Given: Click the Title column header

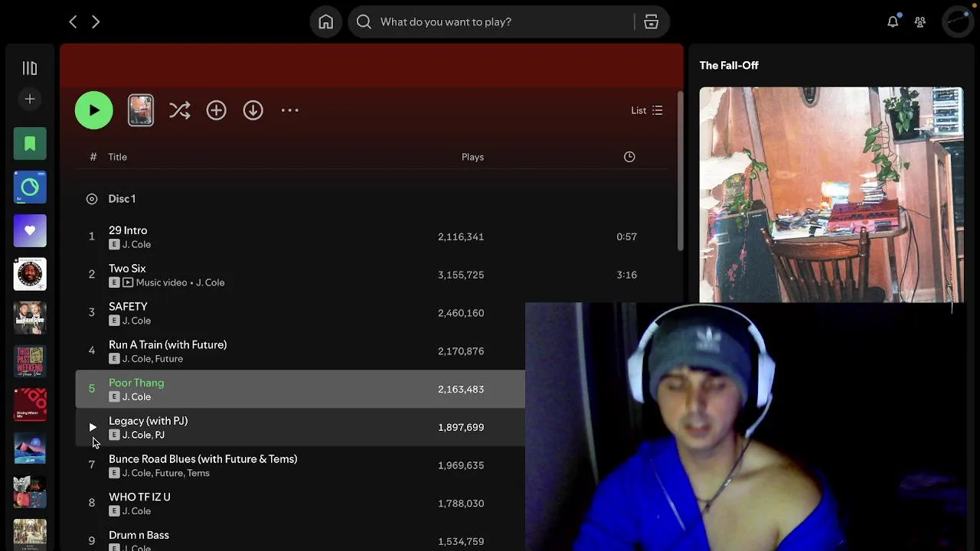Looking at the screenshot, I should pos(118,157).
